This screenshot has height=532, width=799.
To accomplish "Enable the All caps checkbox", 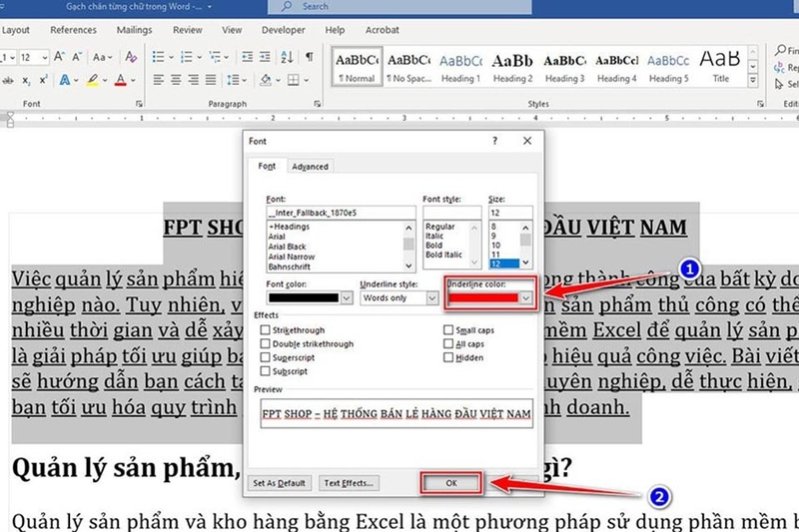I will point(448,343).
